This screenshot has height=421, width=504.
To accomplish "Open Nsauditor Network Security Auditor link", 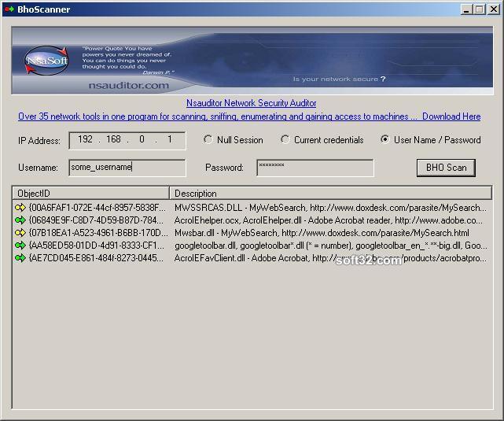I will (x=251, y=103).
